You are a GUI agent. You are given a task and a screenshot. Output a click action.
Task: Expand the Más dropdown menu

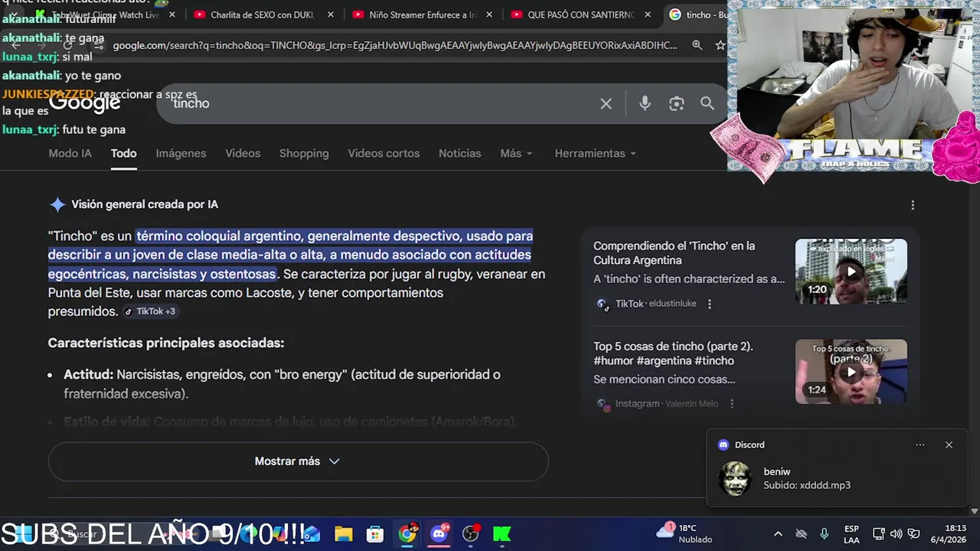(516, 153)
